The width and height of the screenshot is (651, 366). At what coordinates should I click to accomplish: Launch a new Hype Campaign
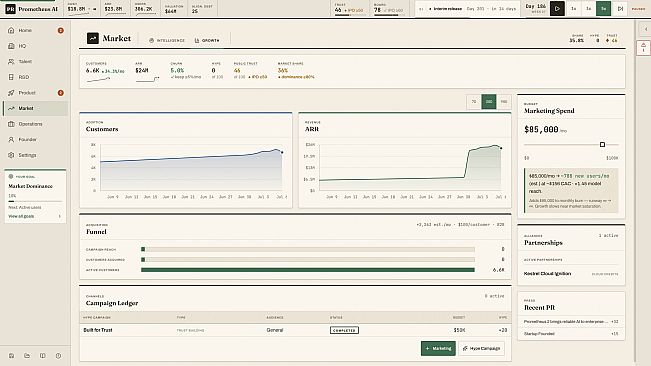coord(482,349)
